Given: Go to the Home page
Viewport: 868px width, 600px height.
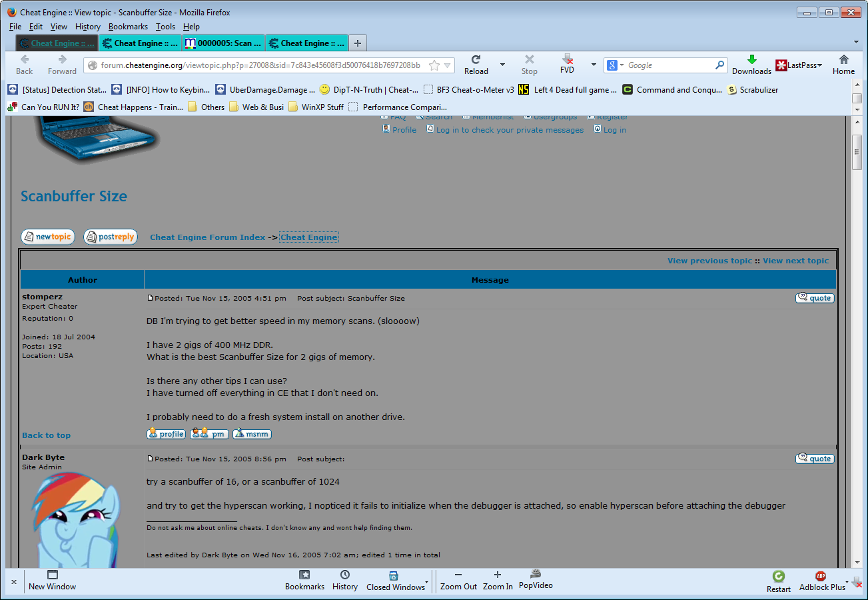Looking at the screenshot, I should pos(843,64).
